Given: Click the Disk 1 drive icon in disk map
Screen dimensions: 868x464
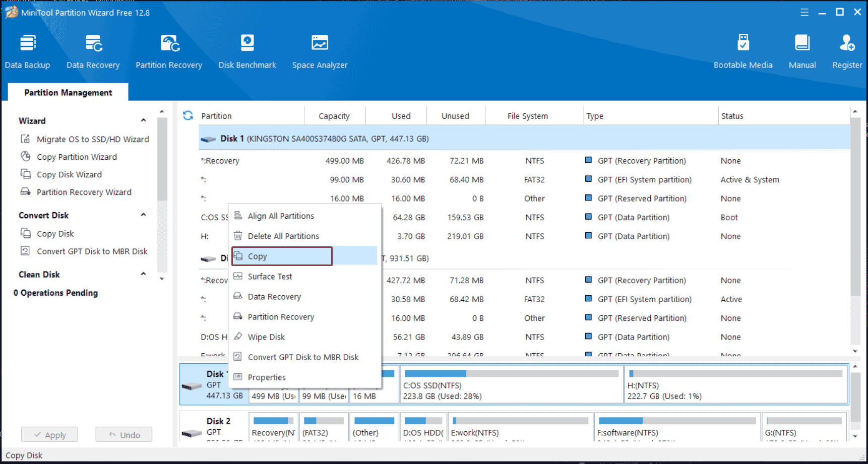Looking at the screenshot, I should tap(192, 386).
